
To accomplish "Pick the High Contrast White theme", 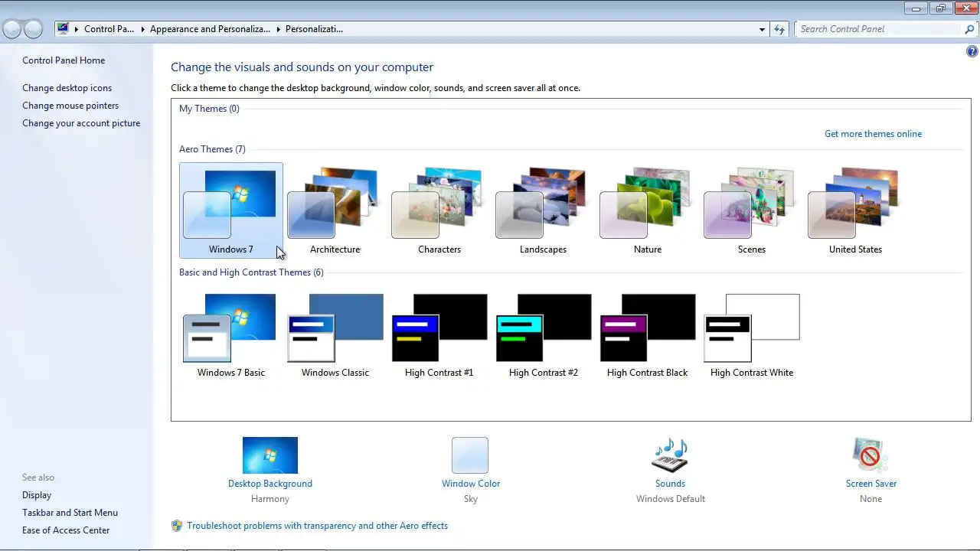I will pyautogui.click(x=751, y=334).
